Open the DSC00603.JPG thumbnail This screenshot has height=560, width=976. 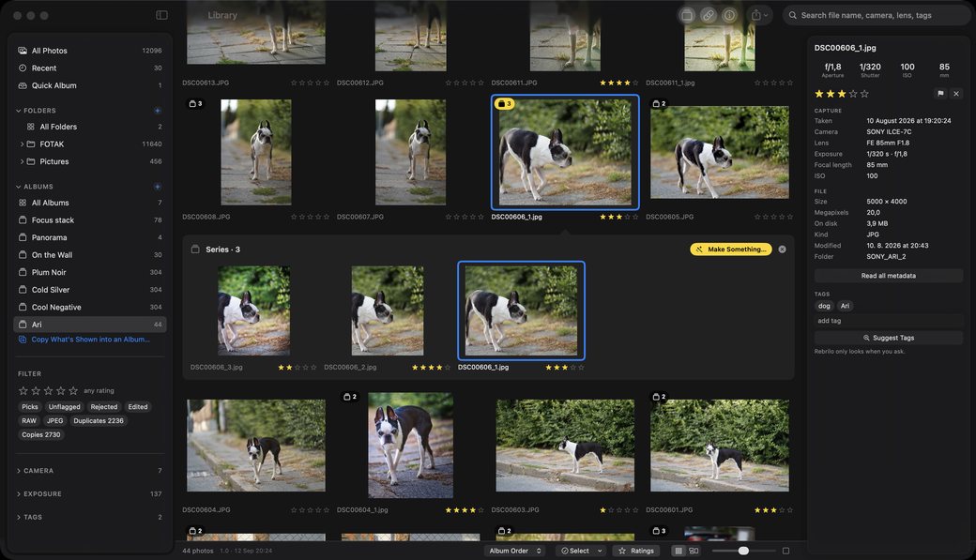(565, 446)
